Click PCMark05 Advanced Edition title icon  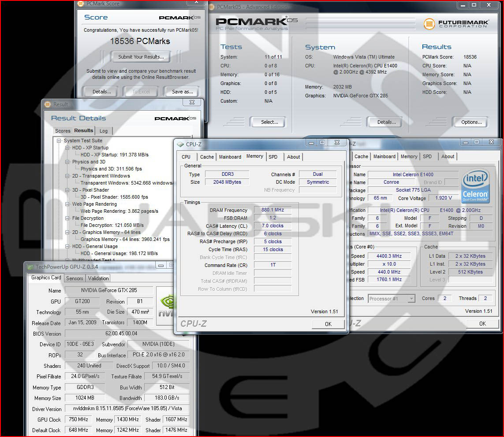coord(212,7)
